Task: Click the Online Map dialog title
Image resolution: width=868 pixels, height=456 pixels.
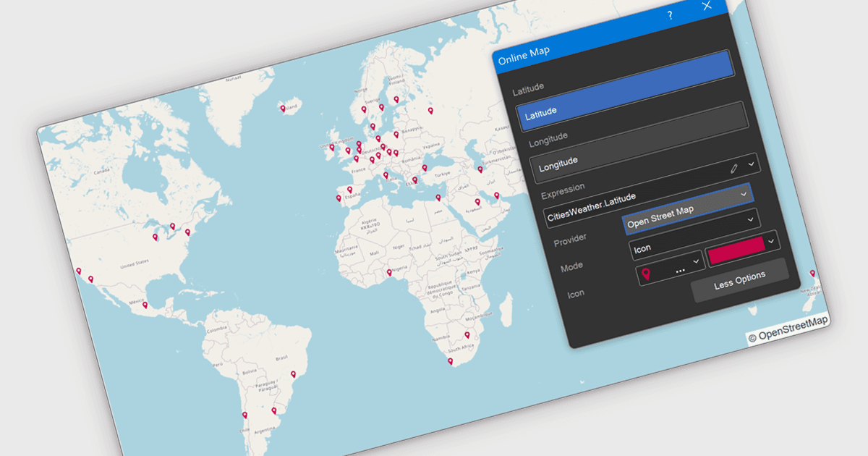Action: point(524,56)
